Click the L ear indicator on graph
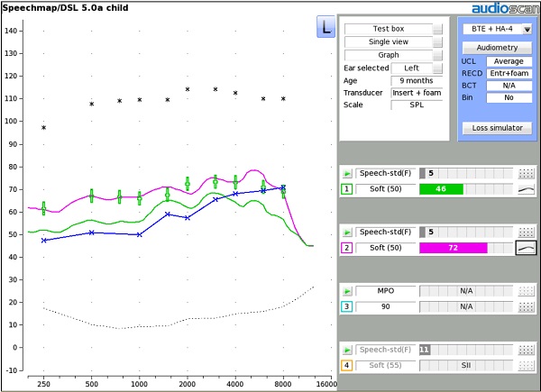This screenshot has height=392, width=541. (x=326, y=27)
